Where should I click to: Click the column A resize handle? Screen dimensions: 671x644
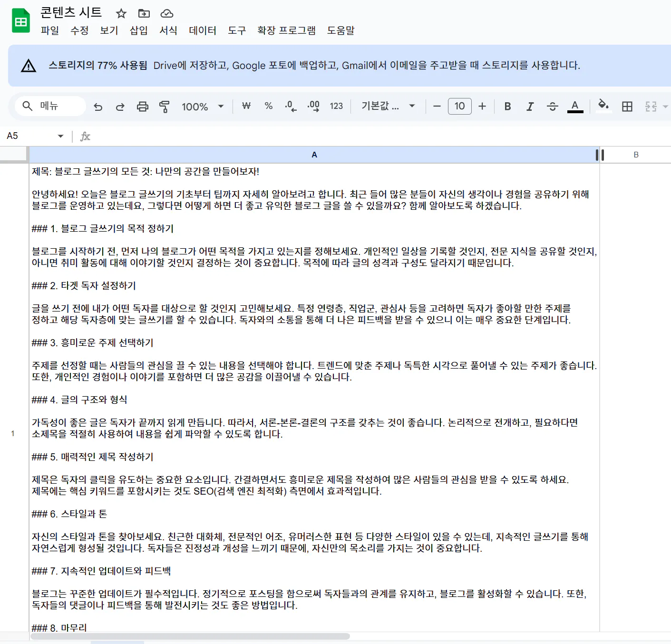tap(600, 155)
